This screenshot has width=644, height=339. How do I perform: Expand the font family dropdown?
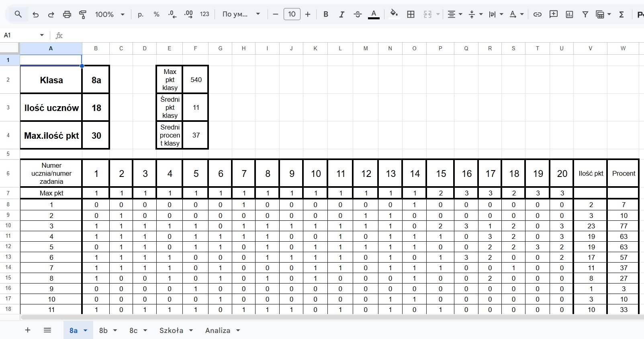[x=241, y=14]
